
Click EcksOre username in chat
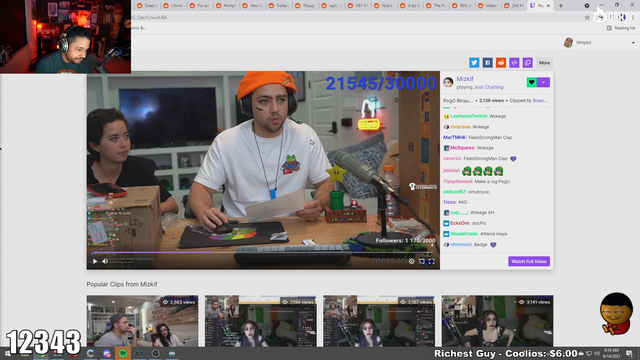[460, 223]
